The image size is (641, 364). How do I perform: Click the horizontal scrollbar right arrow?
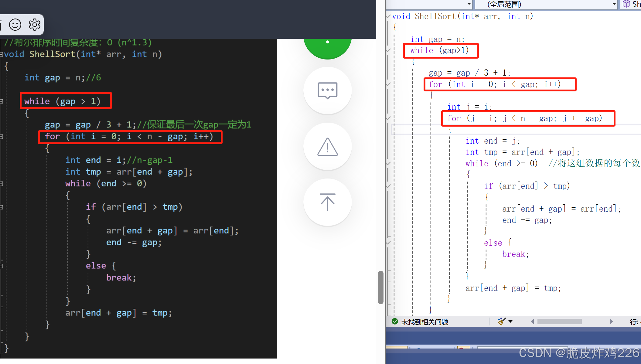[x=611, y=321]
